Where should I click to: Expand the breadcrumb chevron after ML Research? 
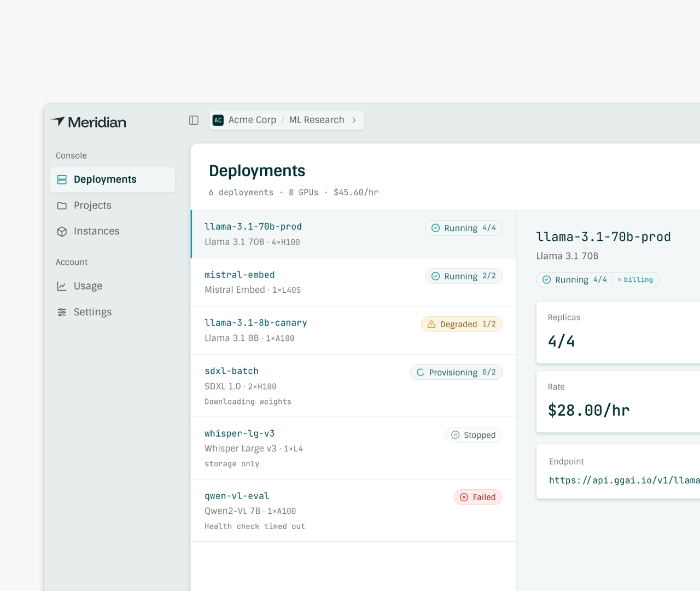354,120
